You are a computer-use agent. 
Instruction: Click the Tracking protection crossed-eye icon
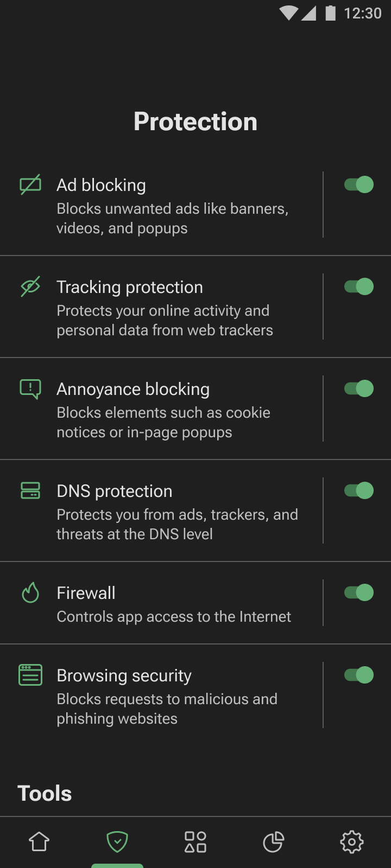30,286
